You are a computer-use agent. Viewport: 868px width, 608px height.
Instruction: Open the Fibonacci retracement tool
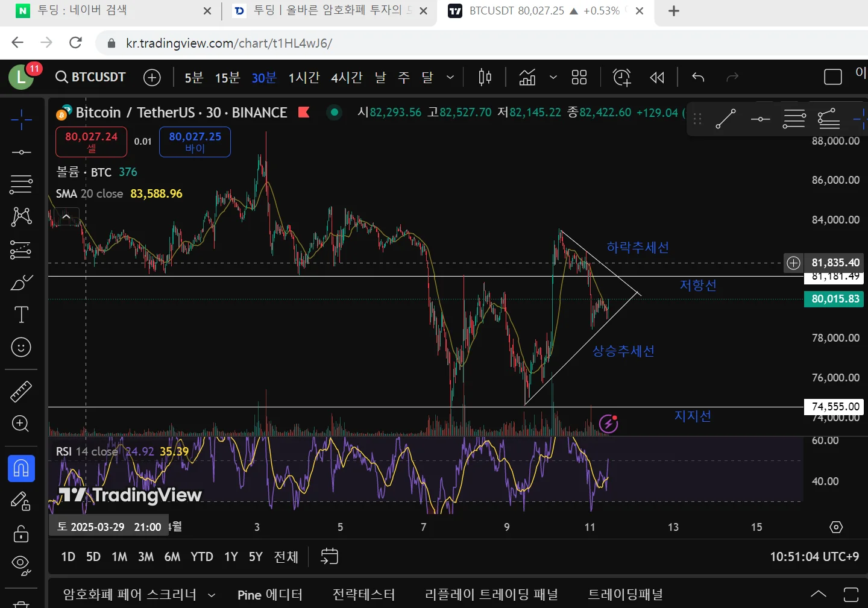click(x=21, y=184)
